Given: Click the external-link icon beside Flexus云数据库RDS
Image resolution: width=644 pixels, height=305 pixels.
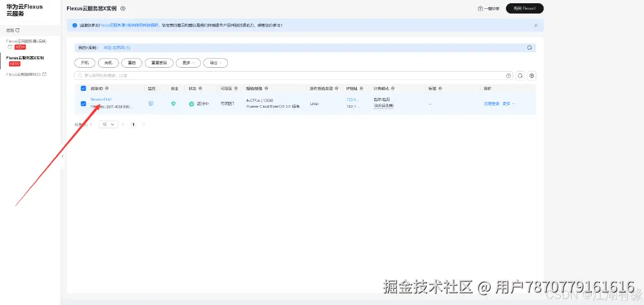Looking at the screenshot, I should click(x=44, y=74).
